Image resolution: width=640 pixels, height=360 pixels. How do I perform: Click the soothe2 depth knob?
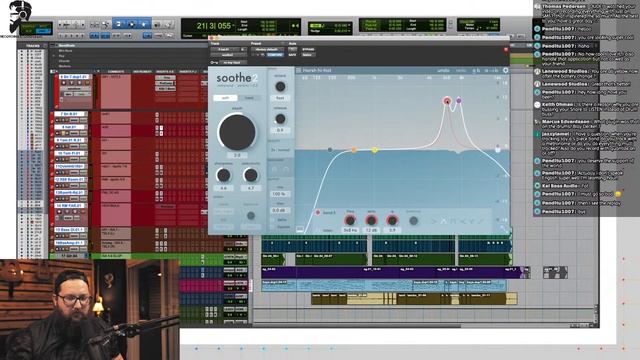coord(237,131)
